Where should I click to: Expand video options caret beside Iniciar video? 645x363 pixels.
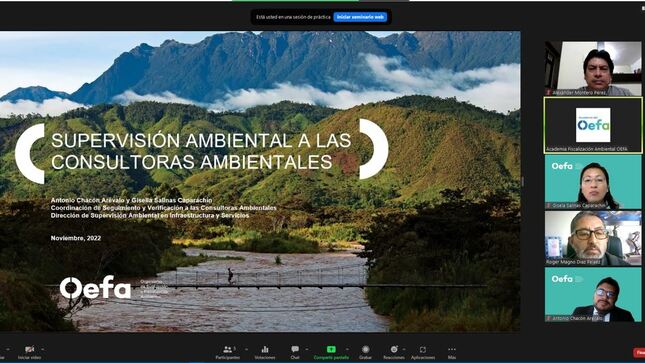tap(43, 349)
